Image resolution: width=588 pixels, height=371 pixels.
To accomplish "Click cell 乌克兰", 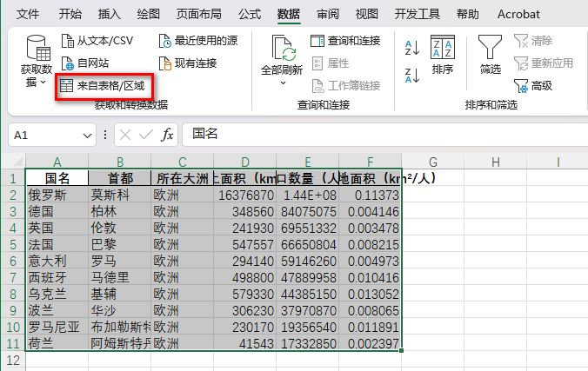I will pyautogui.click(x=57, y=294).
